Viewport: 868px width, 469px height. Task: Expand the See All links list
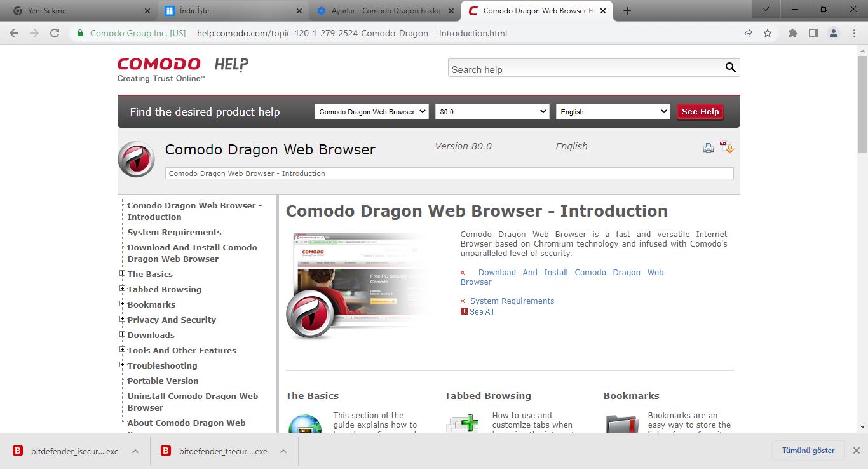pos(477,311)
